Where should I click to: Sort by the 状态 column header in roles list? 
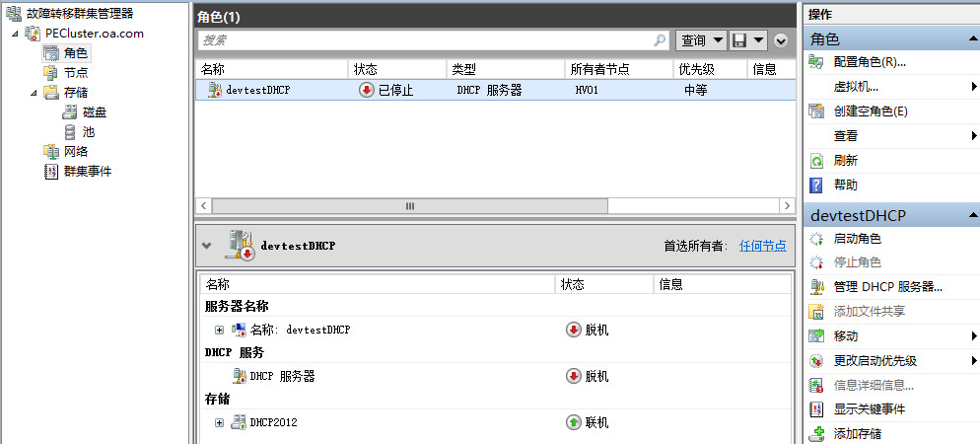pos(397,69)
